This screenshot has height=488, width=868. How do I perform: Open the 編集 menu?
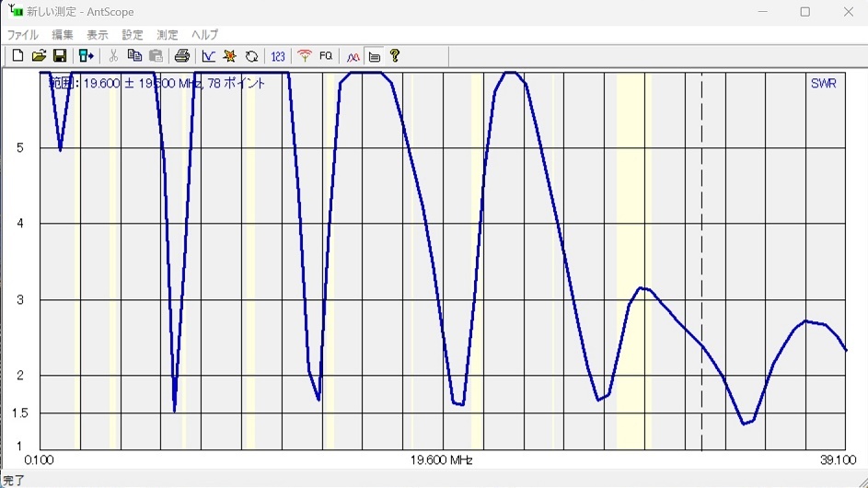click(x=63, y=35)
